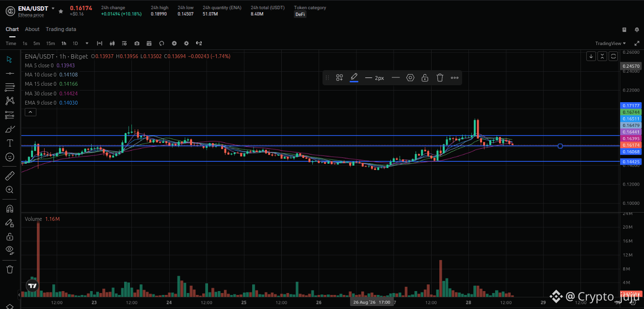Select the 15m timeframe
The image size is (644, 309).
pos(50,43)
